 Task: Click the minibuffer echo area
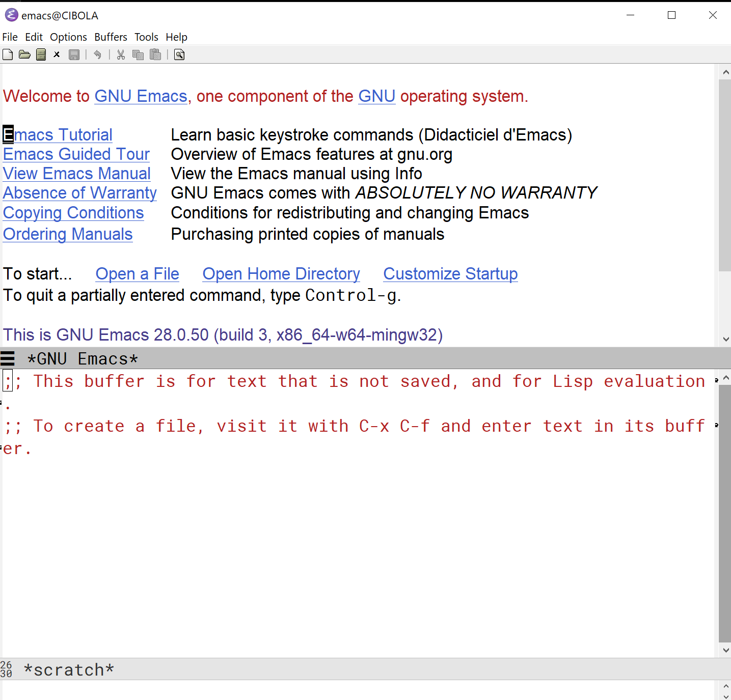[x=359, y=690]
